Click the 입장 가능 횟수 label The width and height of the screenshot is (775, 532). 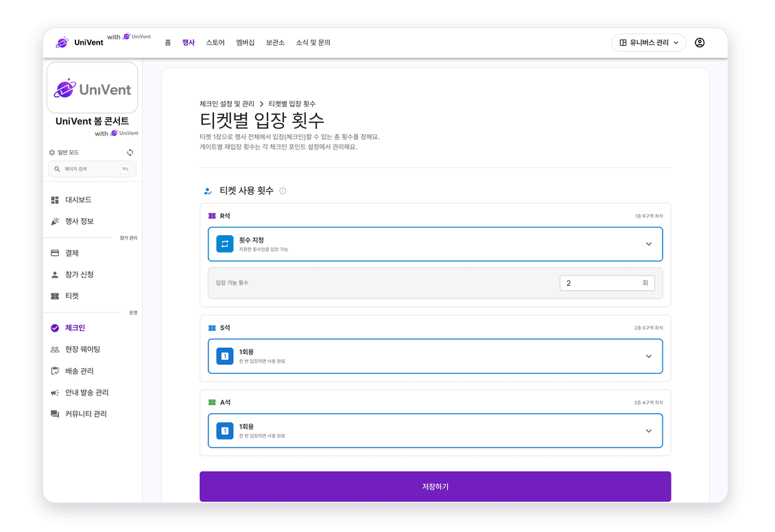coord(232,283)
